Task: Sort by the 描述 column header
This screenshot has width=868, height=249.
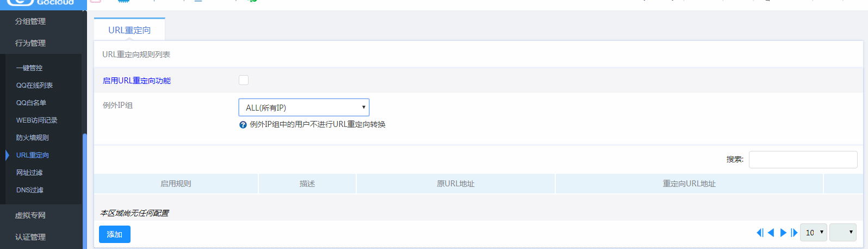Action: click(x=307, y=184)
